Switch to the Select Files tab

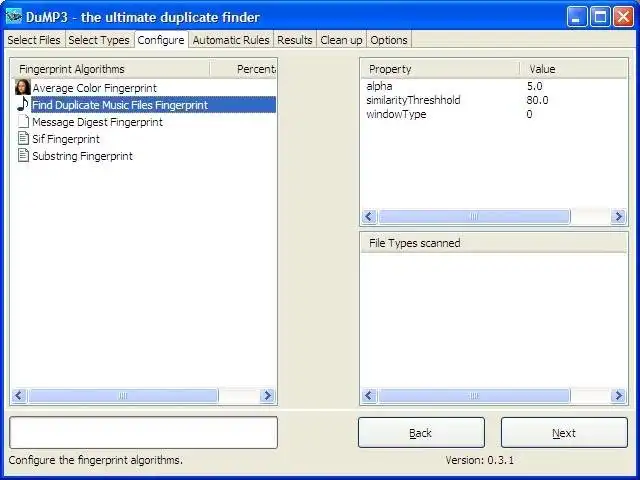[x=34, y=40]
